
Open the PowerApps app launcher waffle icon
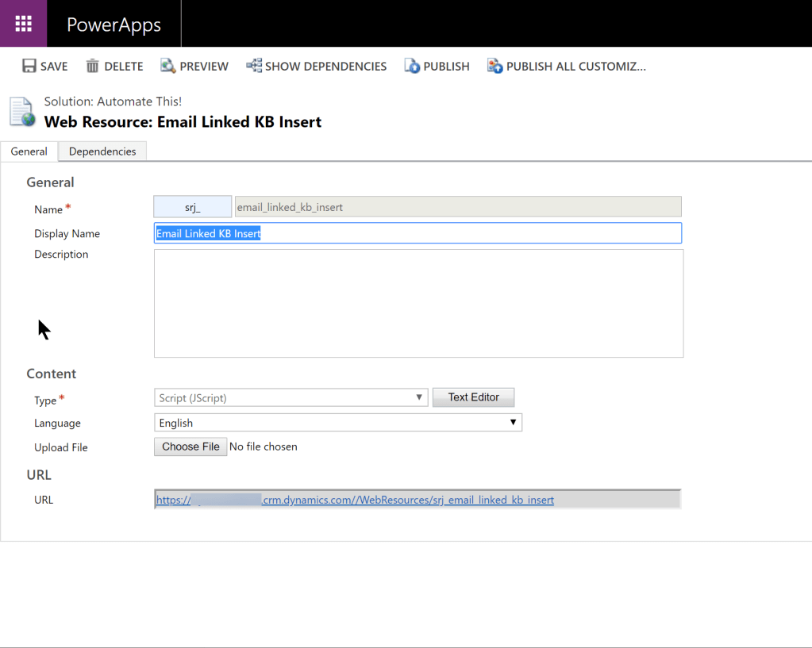point(23,24)
